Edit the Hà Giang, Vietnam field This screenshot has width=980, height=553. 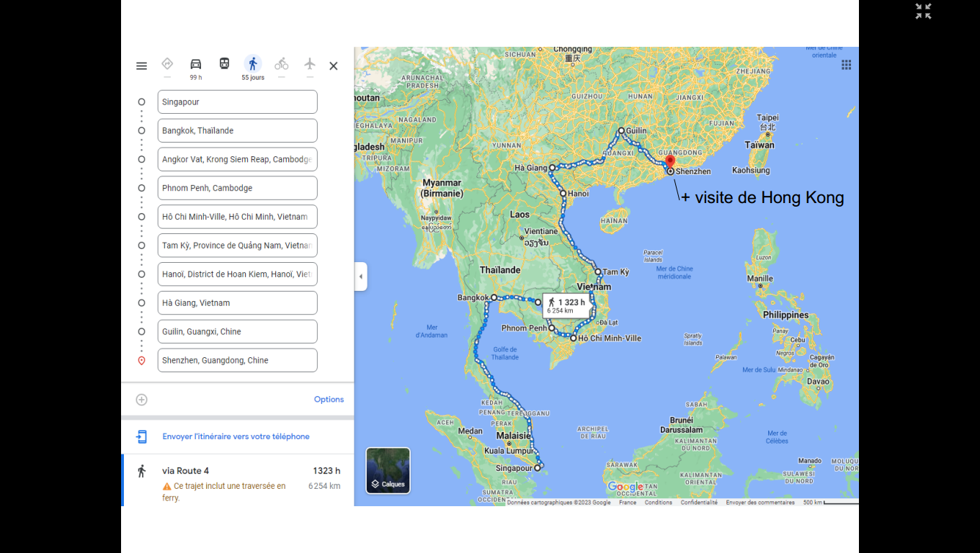tap(238, 303)
